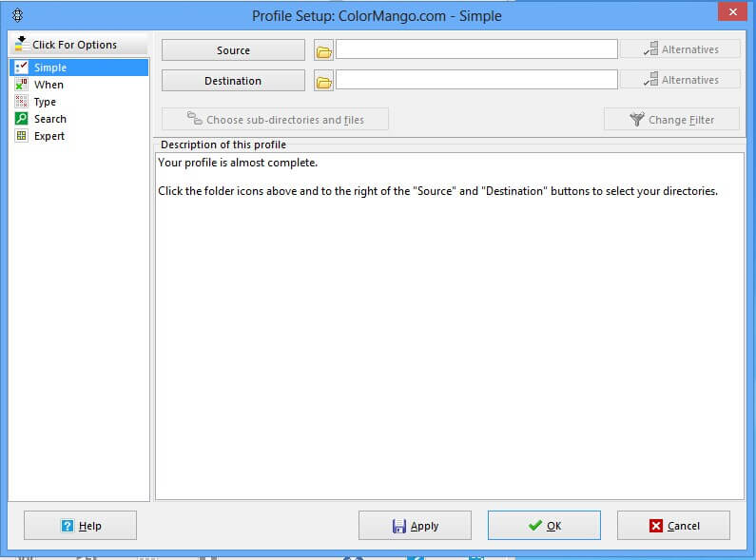Click the app icon in title bar
The width and height of the screenshot is (756, 560).
point(17,15)
